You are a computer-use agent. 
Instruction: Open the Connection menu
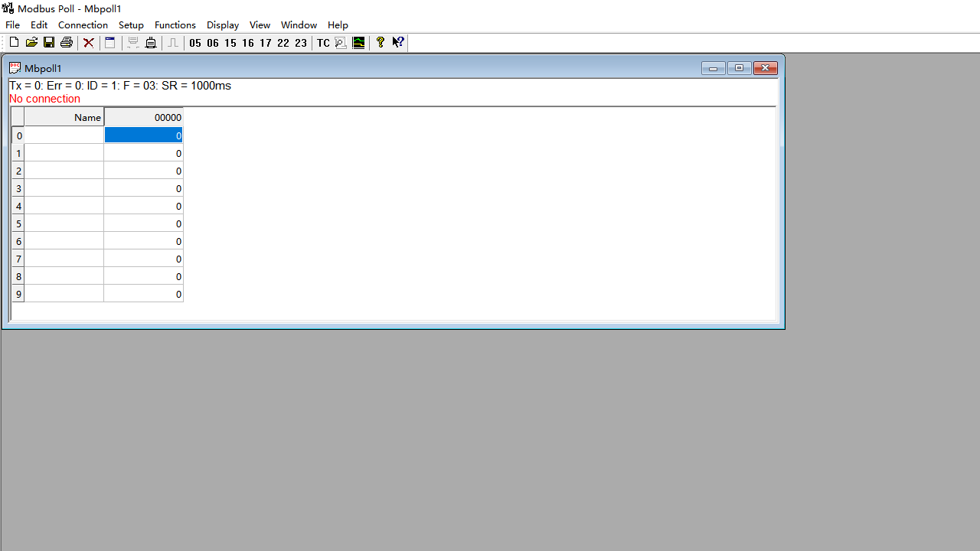pyautogui.click(x=83, y=24)
